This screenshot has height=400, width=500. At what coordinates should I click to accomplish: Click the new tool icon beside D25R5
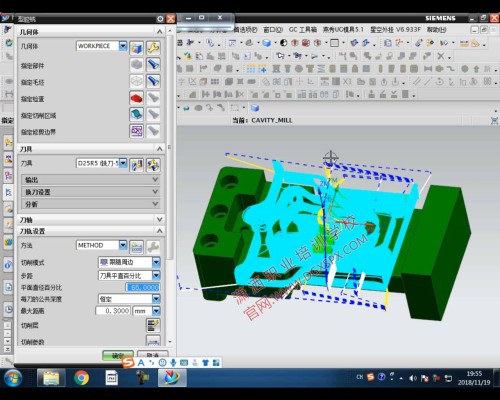pos(136,165)
